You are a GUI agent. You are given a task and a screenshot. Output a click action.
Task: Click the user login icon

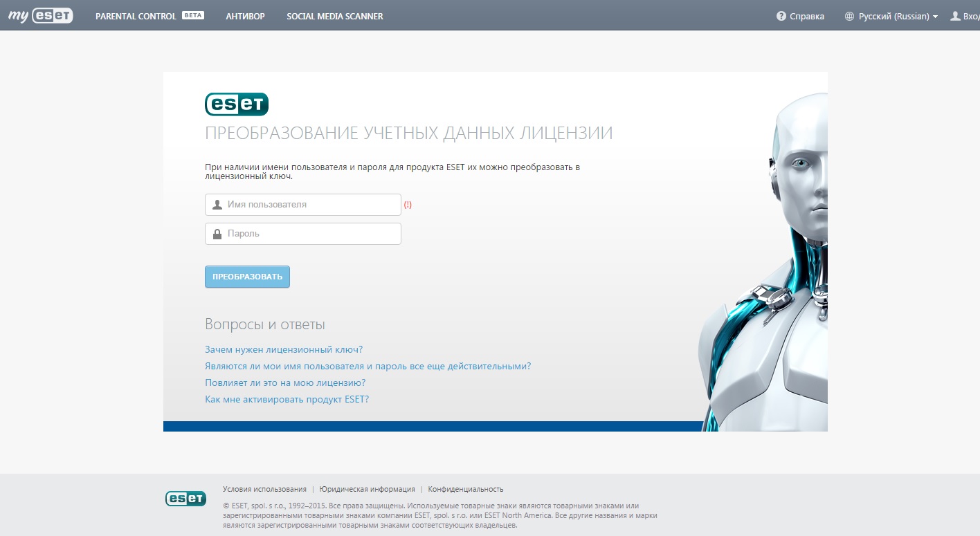point(955,16)
